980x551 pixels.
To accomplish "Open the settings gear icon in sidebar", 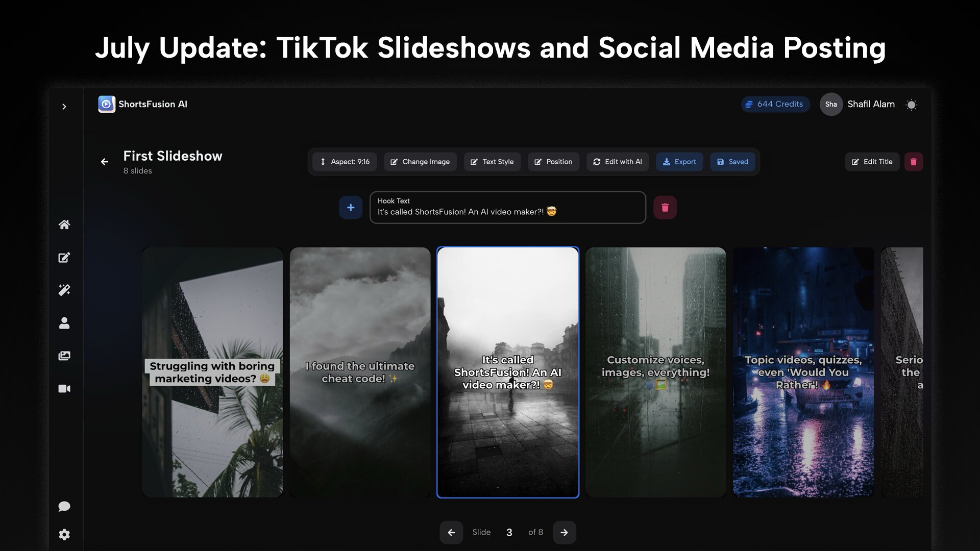I will 64,534.
